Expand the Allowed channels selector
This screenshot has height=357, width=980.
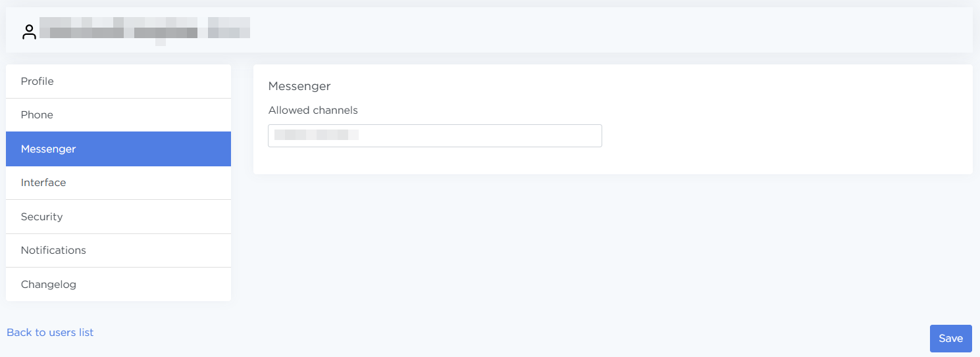coord(434,135)
